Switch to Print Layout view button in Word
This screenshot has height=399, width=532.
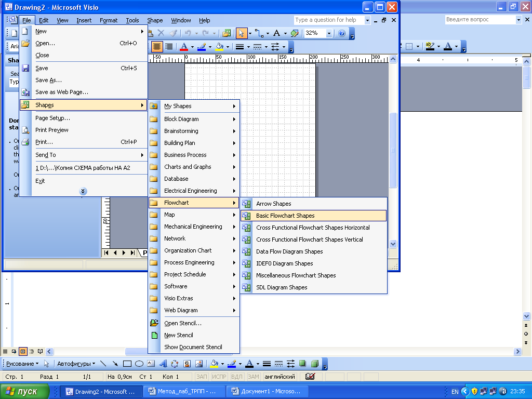click(23, 352)
